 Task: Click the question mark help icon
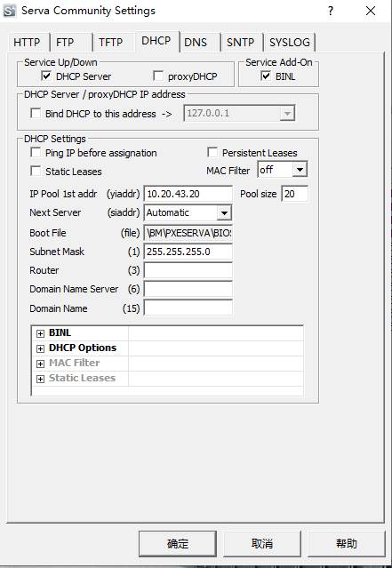point(331,11)
